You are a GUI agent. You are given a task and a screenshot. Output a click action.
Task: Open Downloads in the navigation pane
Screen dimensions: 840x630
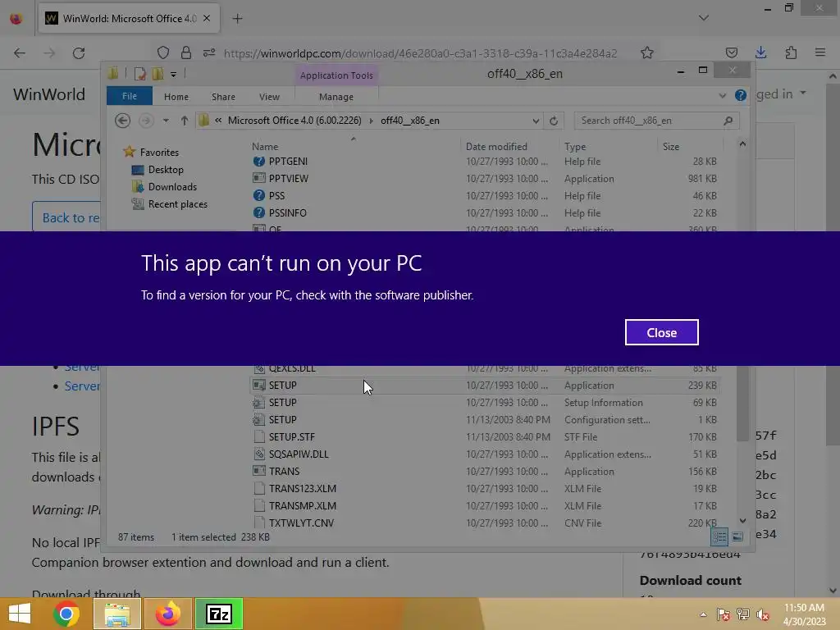(x=172, y=186)
